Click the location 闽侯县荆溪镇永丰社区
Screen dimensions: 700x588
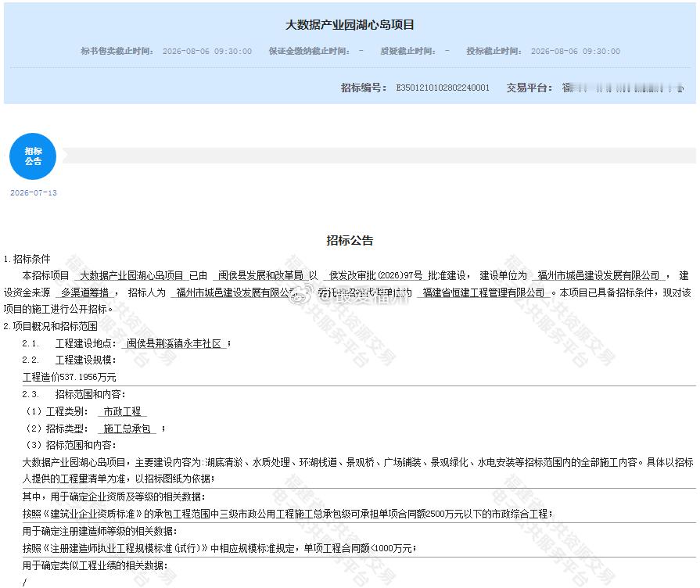[174, 343]
